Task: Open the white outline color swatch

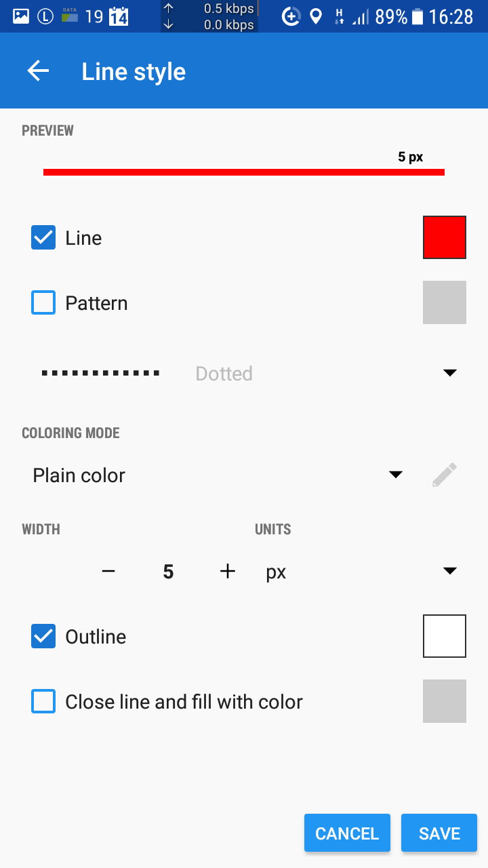Action: 445,636
